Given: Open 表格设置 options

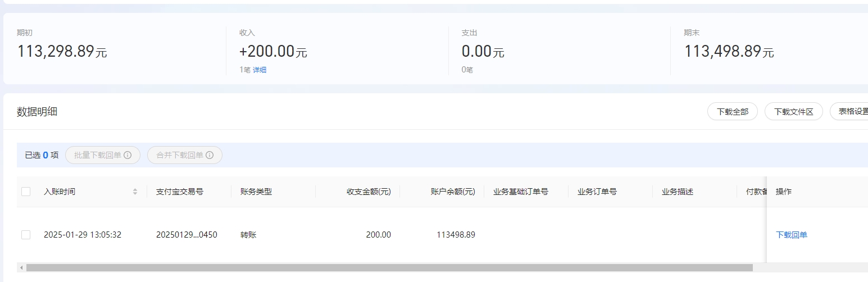Looking at the screenshot, I should click(x=849, y=111).
